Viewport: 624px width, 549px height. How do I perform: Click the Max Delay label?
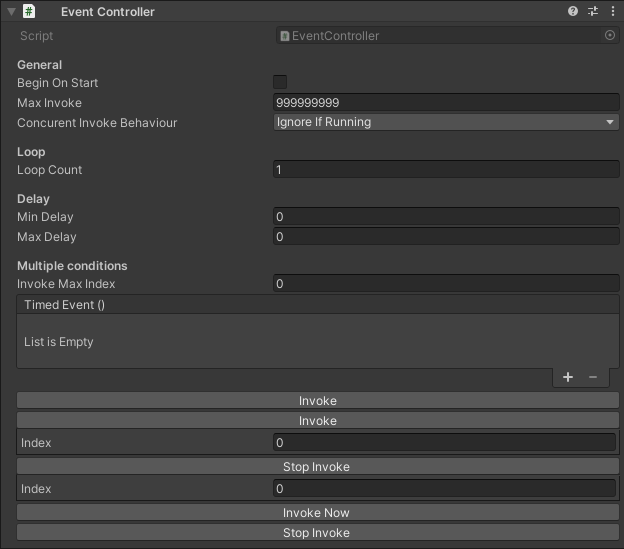(47, 237)
